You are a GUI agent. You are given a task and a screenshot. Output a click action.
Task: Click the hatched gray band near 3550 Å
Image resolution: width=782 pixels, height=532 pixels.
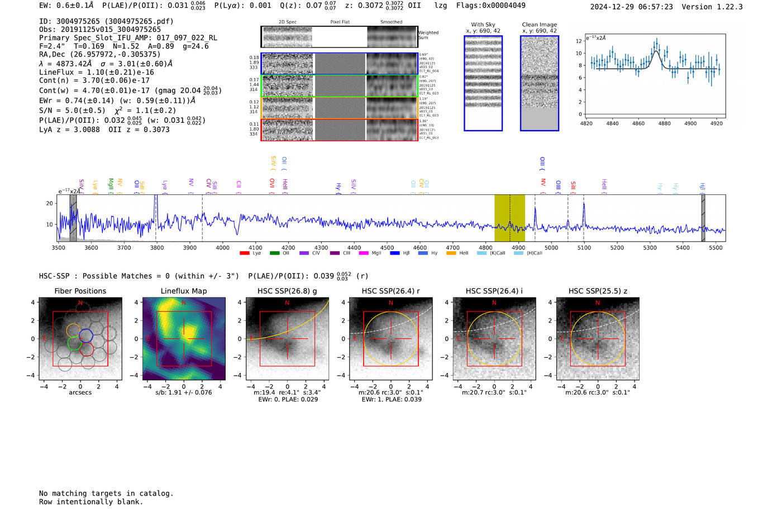pyautogui.click(x=73, y=218)
